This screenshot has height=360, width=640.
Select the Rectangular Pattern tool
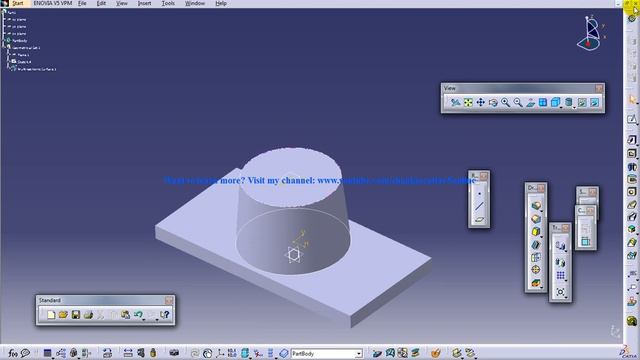pyautogui.click(x=560, y=276)
